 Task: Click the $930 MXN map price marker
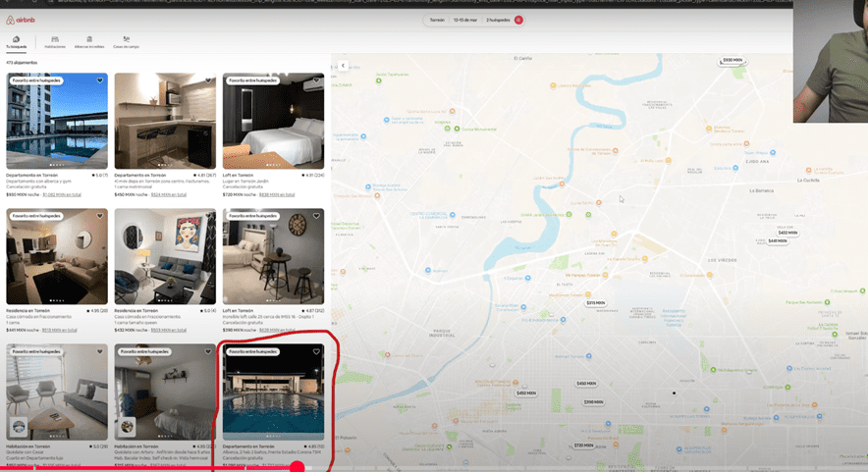[732, 60]
